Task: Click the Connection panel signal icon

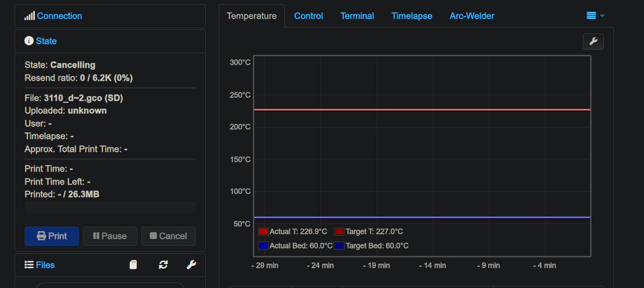Action: click(x=29, y=16)
